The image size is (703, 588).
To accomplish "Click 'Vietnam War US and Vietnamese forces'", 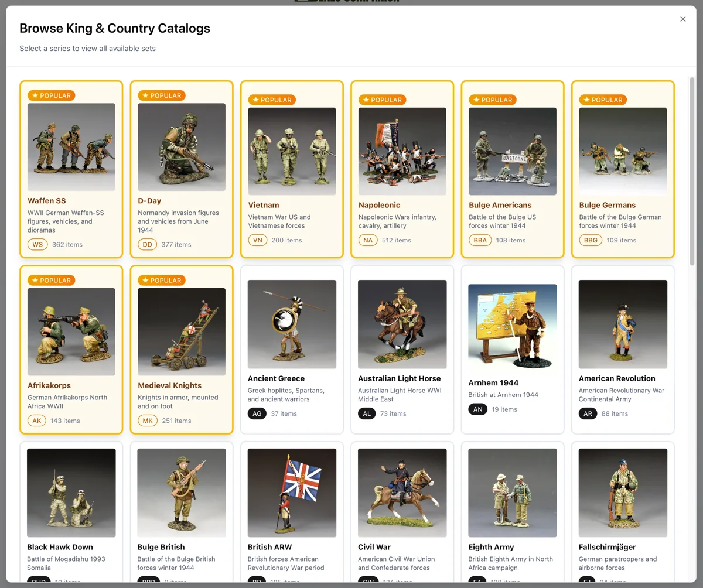I will click(279, 221).
